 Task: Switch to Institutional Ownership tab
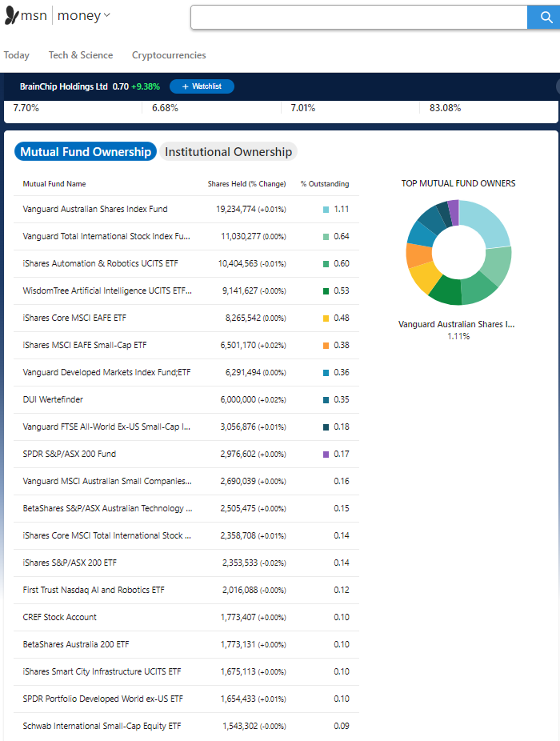[228, 152]
